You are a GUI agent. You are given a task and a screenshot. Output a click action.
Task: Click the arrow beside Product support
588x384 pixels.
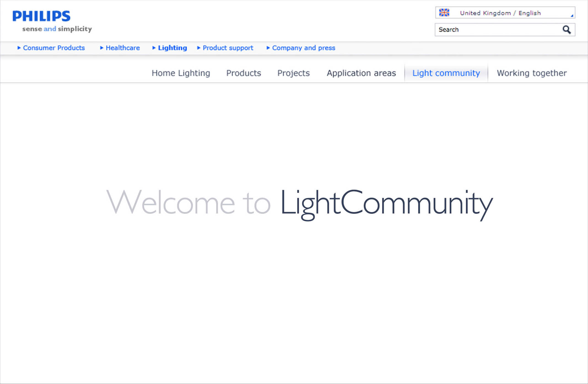tap(198, 48)
